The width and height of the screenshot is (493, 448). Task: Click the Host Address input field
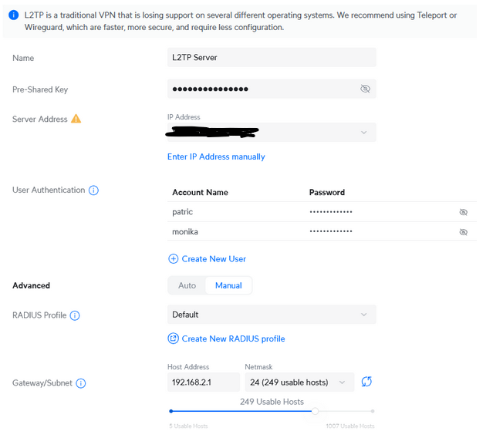pyautogui.click(x=204, y=382)
